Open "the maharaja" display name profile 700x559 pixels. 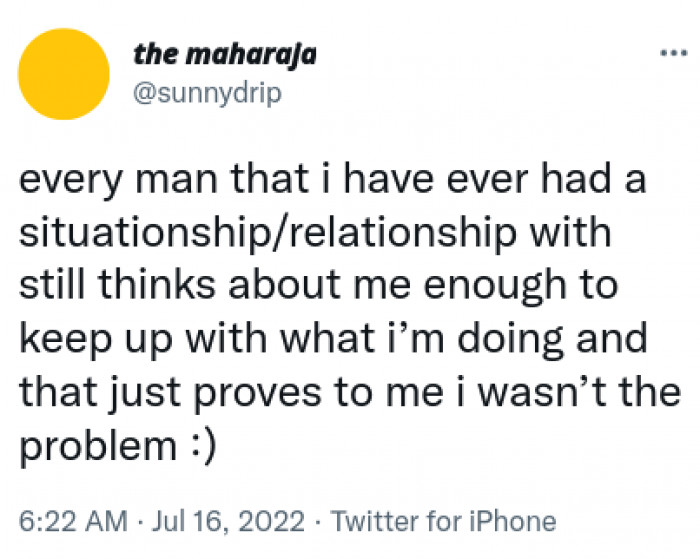(225, 54)
